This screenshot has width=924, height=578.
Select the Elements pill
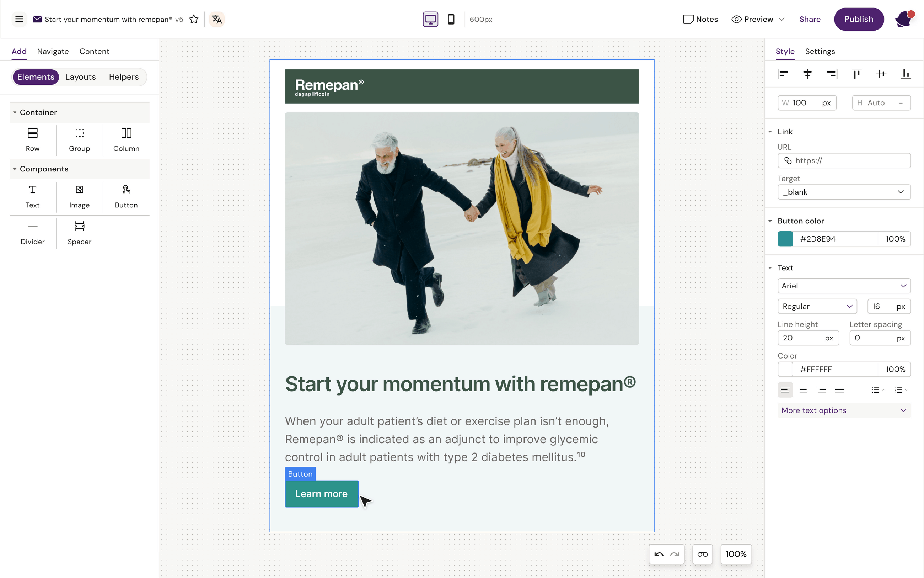point(36,77)
